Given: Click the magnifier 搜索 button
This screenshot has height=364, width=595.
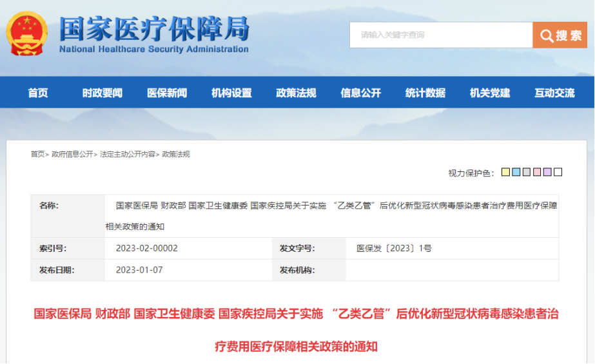Looking at the screenshot, I should 560,35.
